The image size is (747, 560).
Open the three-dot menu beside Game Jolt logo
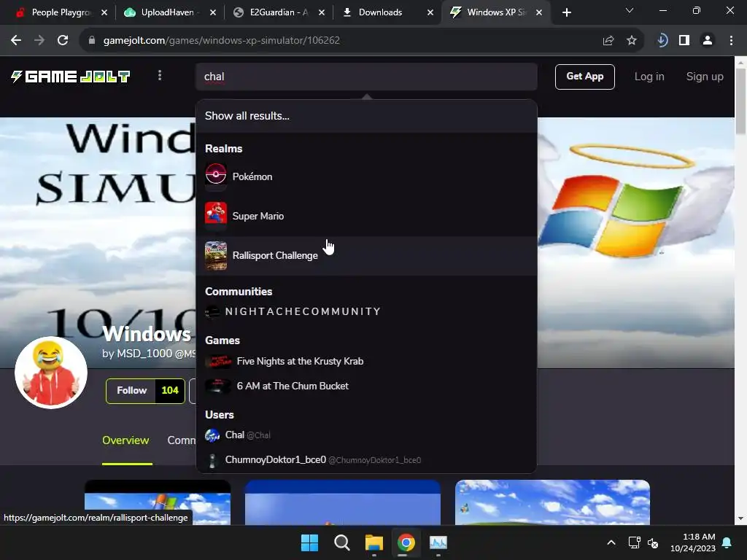(x=160, y=76)
